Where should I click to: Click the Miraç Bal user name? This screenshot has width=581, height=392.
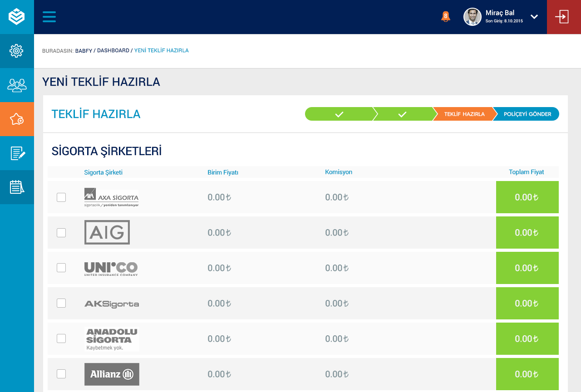500,13
